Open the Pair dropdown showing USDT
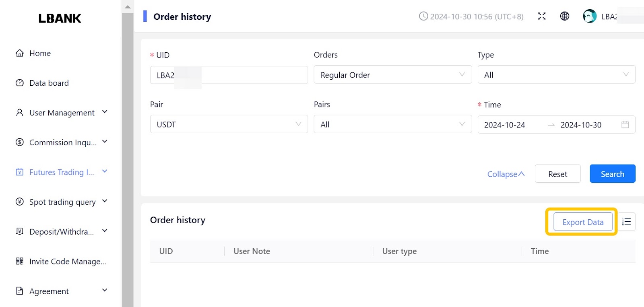 (x=229, y=124)
